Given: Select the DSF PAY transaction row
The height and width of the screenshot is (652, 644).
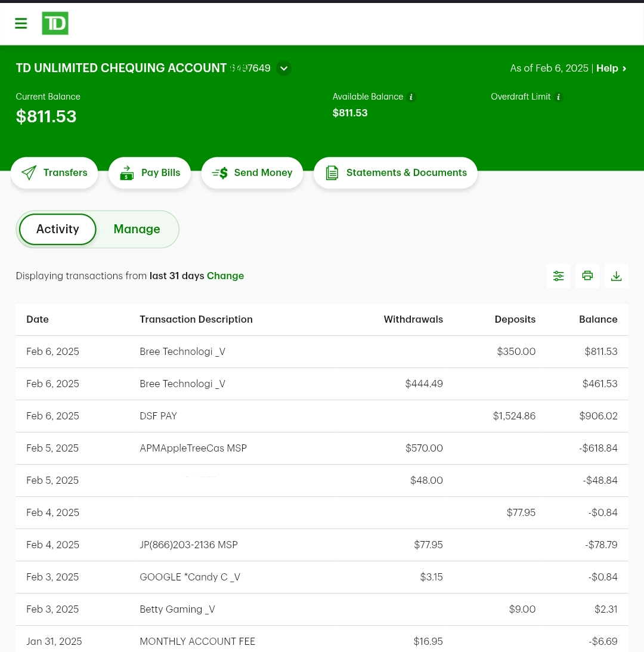Looking at the screenshot, I should [159, 416].
